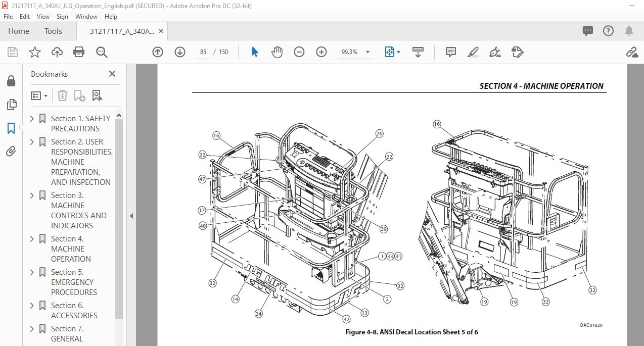
Task: Click the Figure 4-8 ANSI Decal Location caption
Action: 411,332
